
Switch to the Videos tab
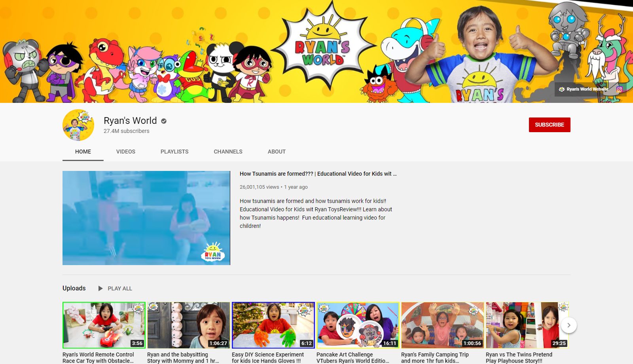(x=126, y=152)
